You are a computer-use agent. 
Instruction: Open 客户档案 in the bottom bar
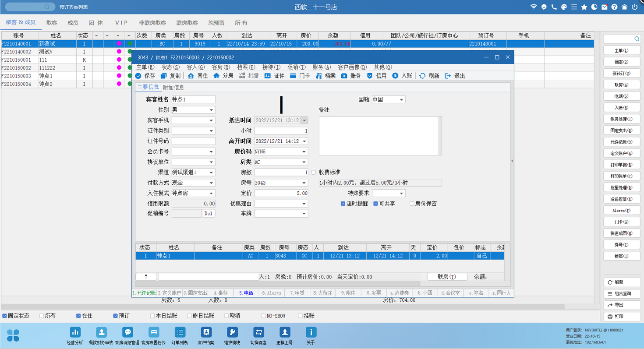[206, 332]
